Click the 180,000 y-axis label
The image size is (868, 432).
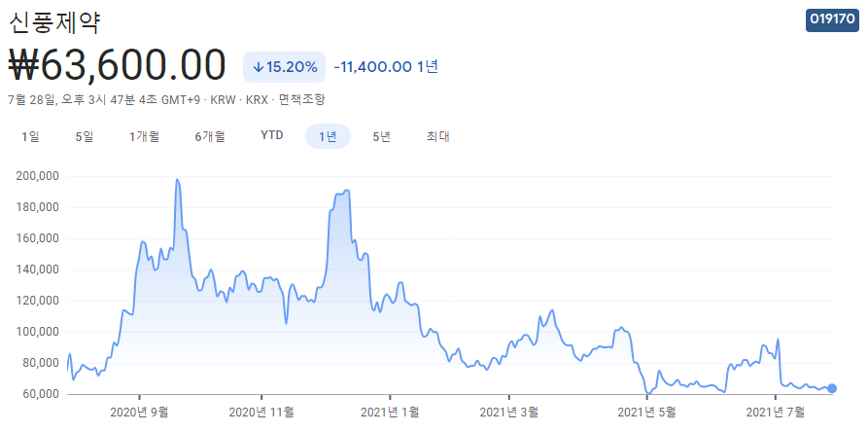(39, 207)
